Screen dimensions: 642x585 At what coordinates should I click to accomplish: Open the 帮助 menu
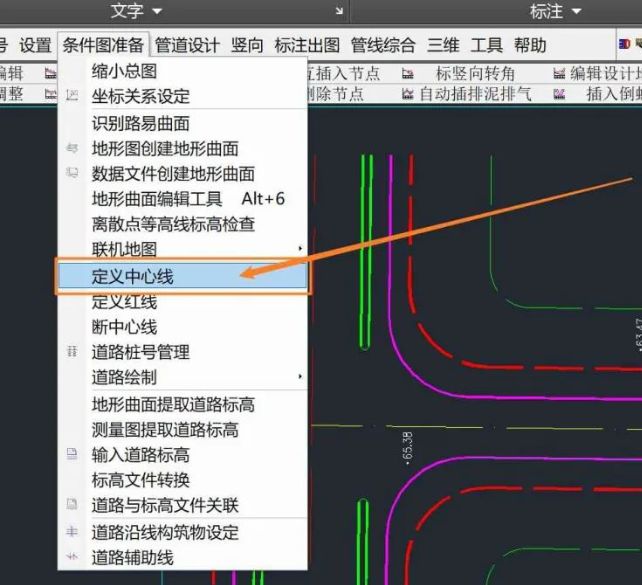530,45
